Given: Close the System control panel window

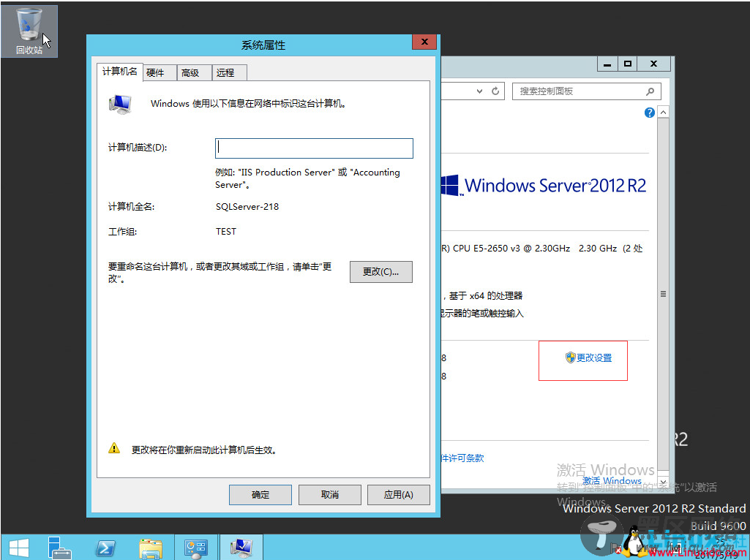Looking at the screenshot, I should 653,64.
